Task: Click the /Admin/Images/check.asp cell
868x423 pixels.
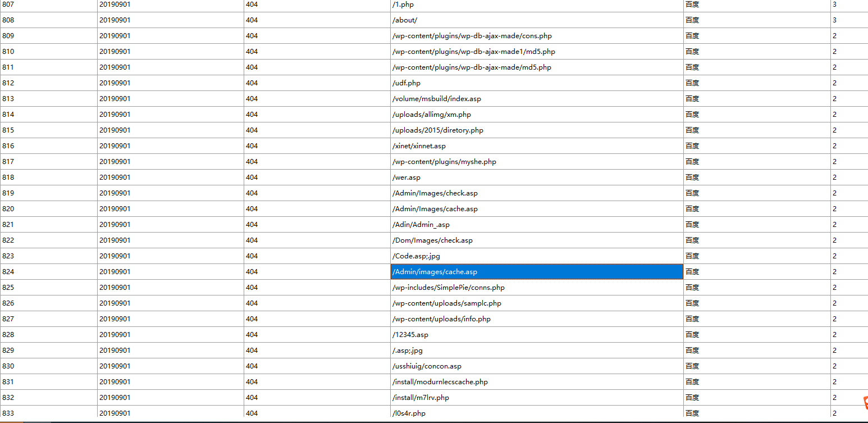Action: click(x=537, y=193)
